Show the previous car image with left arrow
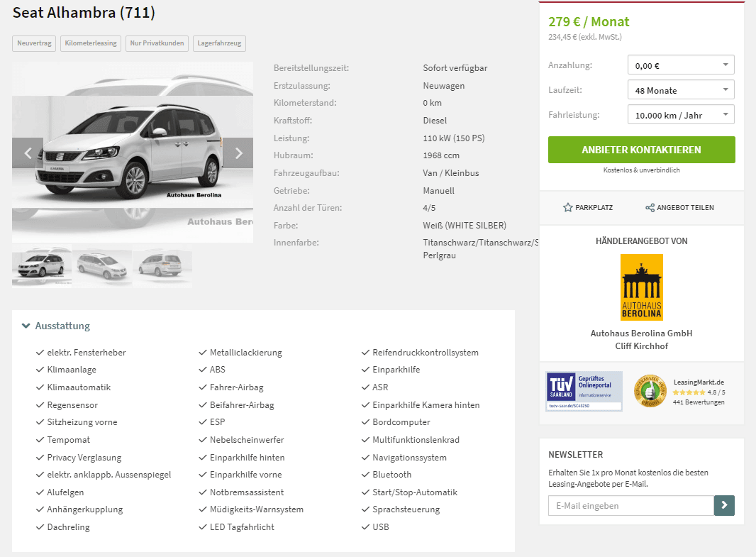756x557 pixels. click(x=28, y=153)
